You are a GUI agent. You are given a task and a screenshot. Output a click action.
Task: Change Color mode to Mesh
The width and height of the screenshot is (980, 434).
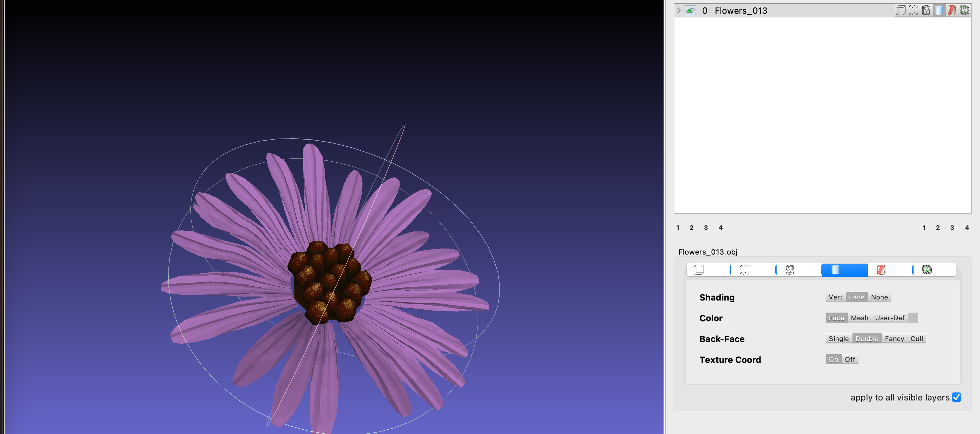pyautogui.click(x=860, y=318)
